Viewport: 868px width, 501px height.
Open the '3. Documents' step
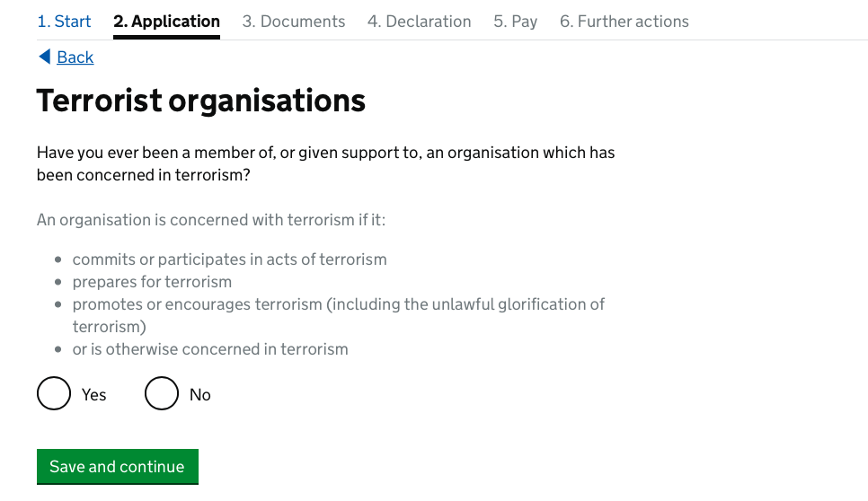tap(294, 22)
